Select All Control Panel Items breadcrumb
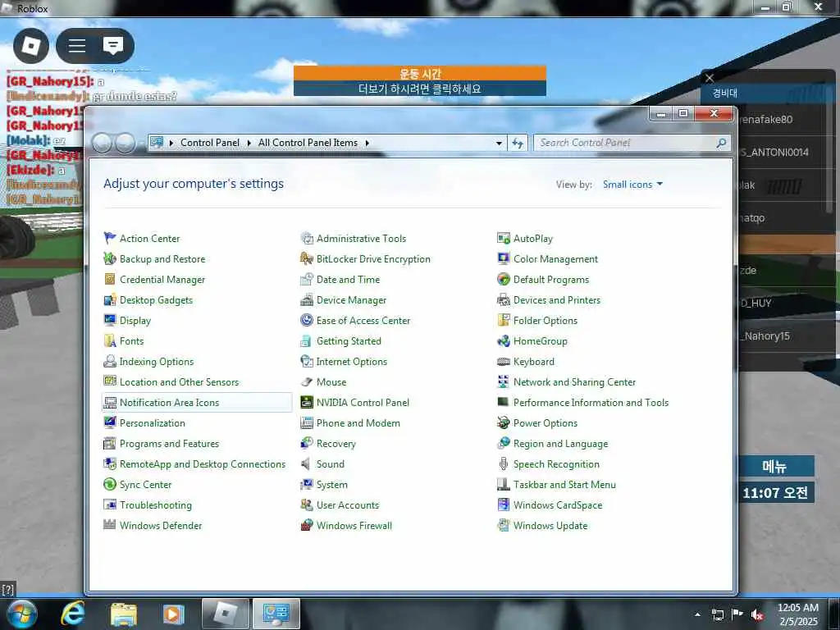 coord(308,143)
